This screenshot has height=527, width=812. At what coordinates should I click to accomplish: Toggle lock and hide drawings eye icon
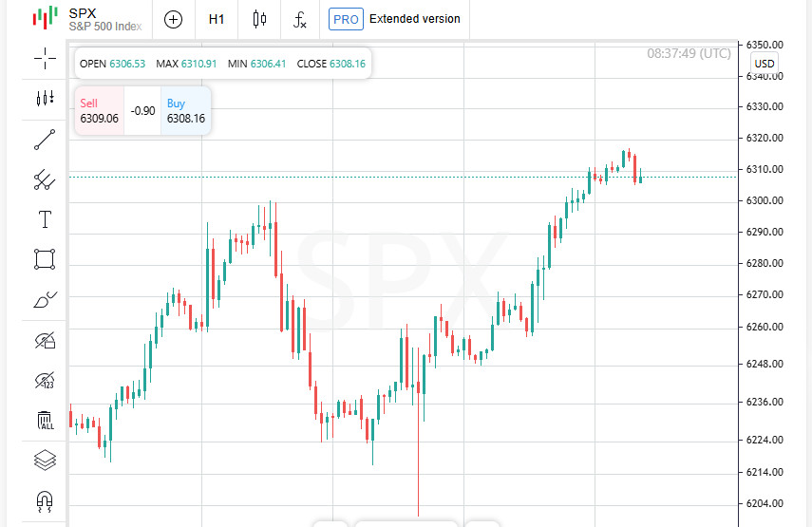click(x=45, y=340)
